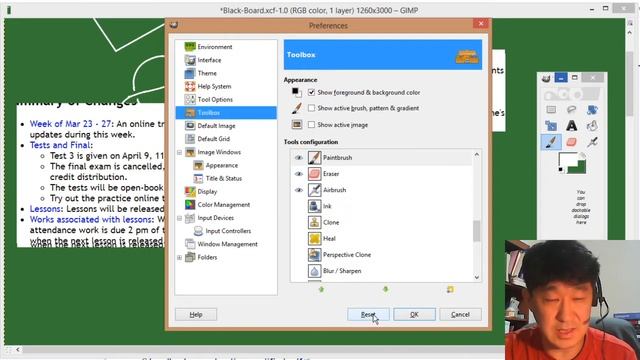Image resolution: width=640 pixels, height=360 pixels.
Task: Select the Text tool in the floating toolbox
Action: coord(571,126)
